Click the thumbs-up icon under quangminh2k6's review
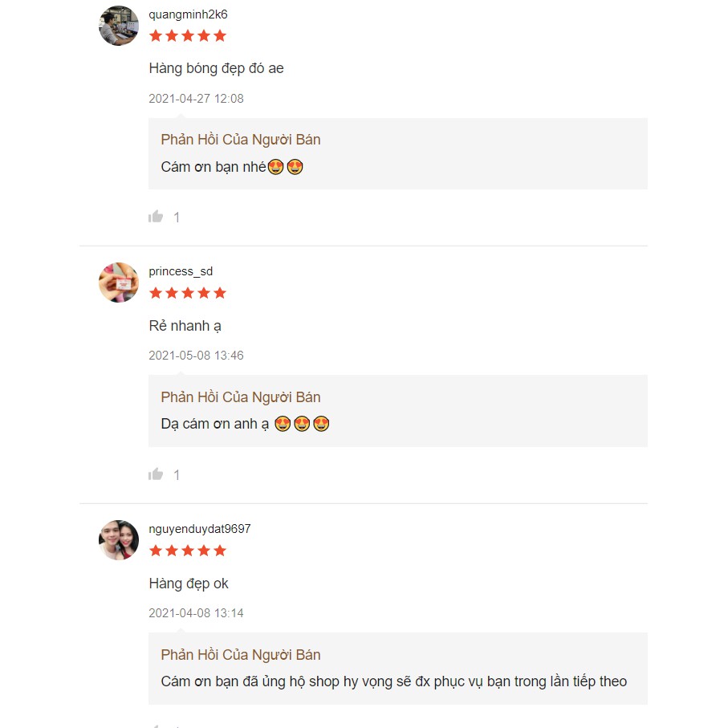728x728 pixels. click(156, 217)
